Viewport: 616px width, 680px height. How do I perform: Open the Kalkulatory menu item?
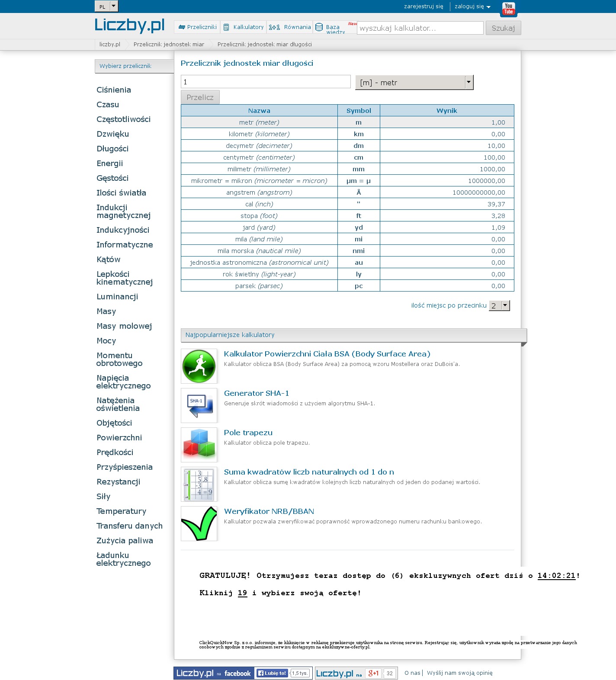[x=244, y=27]
